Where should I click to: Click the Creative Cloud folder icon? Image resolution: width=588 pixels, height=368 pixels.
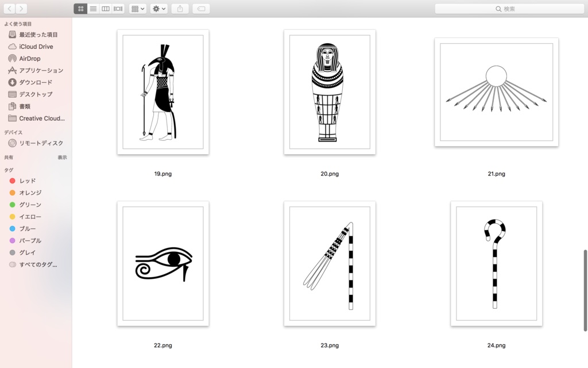click(13, 118)
